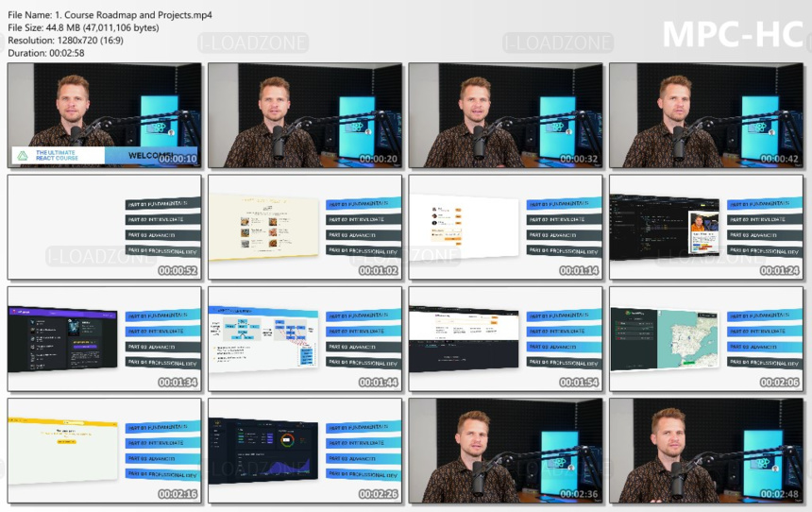812x512 pixels.
Task: Open the frame stamped 00:01:24
Action: [x=706, y=227]
